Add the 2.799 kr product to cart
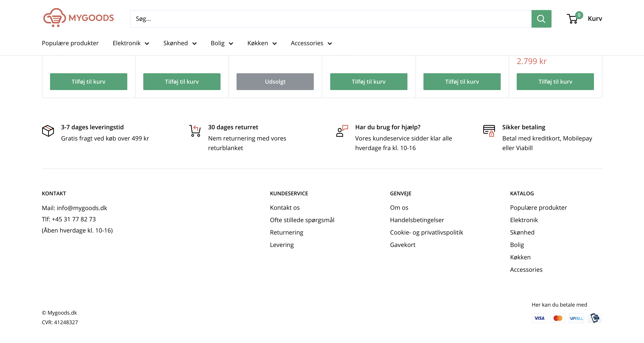 click(x=555, y=81)
